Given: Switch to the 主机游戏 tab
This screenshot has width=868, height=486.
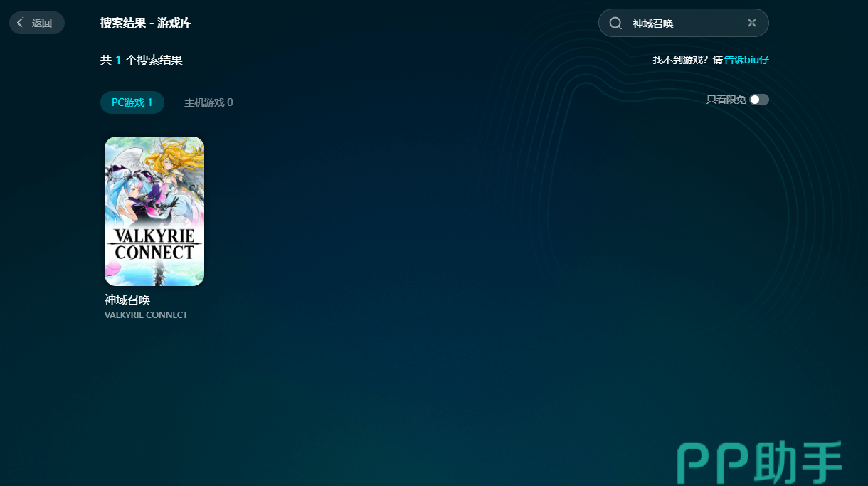Looking at the screenshot, I should pyautogui.click(x=208, y=102).
